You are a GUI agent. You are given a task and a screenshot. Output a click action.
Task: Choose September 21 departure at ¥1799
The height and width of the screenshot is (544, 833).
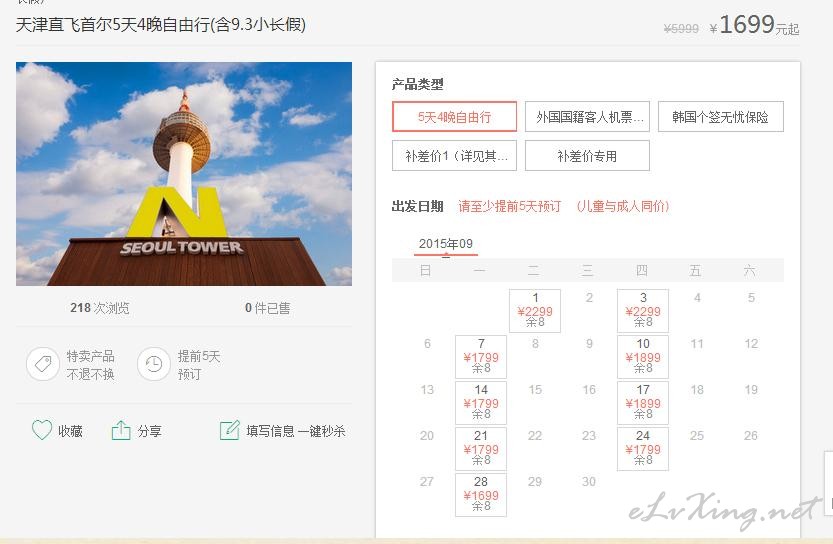pos(481,448)
